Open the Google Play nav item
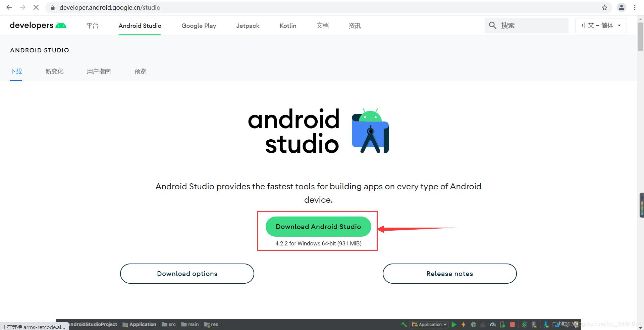The image size is (644, 330). tap(199, 26)
